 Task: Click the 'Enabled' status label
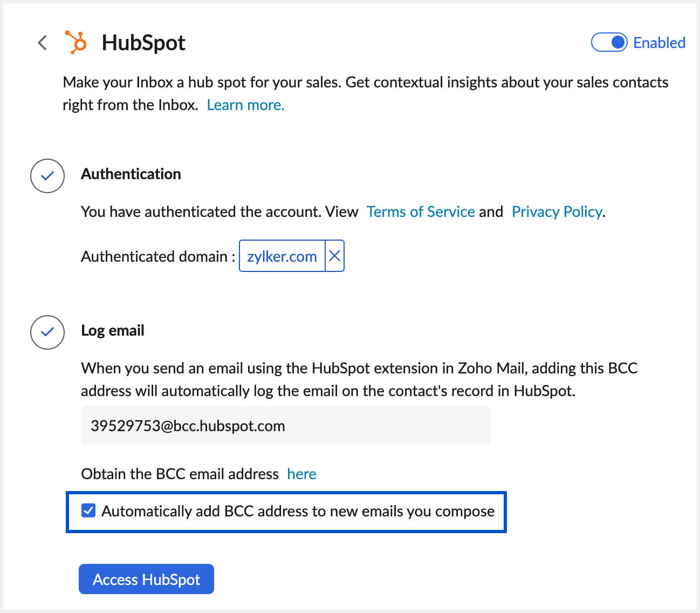click(659, 43)
